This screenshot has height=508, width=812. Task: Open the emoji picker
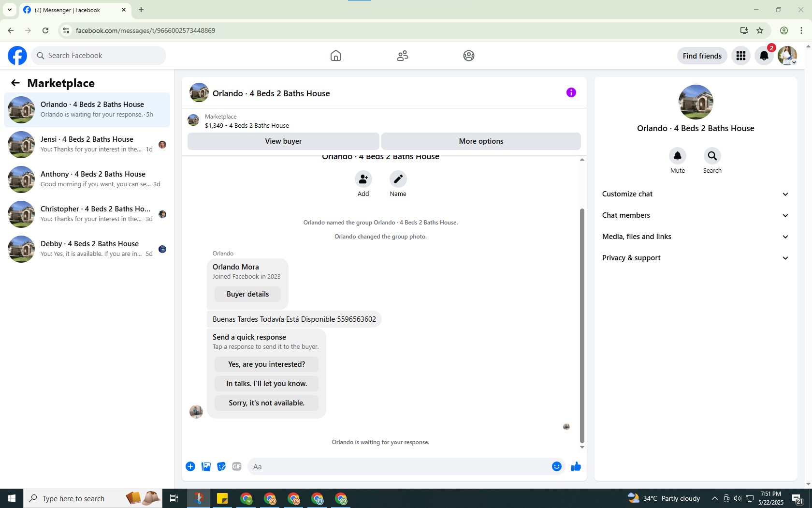(x=557, y=466)
